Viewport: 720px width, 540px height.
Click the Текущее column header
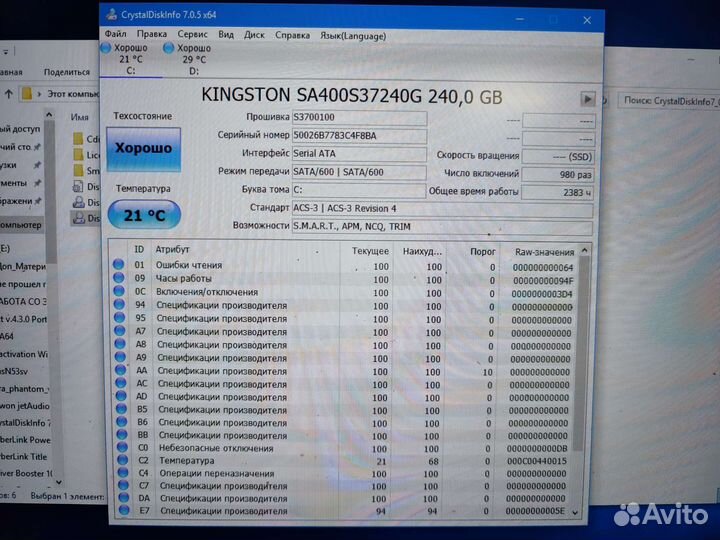coord(370,251)
